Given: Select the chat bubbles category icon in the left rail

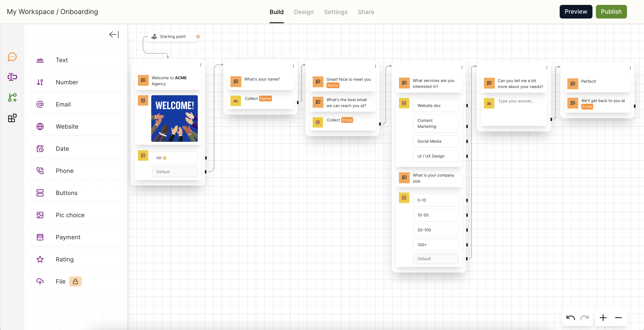Looking at the screenshot, I should (x=12, y=57).
